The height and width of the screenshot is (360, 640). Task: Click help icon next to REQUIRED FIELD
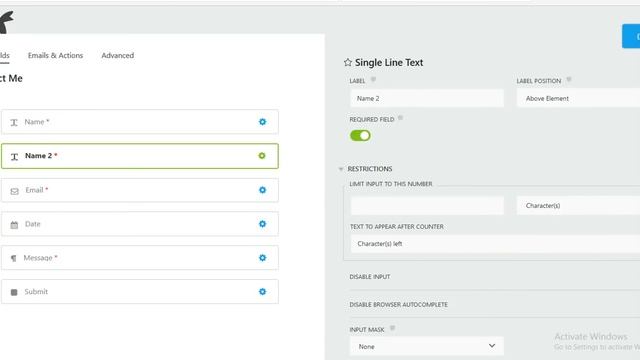(400, 118)
